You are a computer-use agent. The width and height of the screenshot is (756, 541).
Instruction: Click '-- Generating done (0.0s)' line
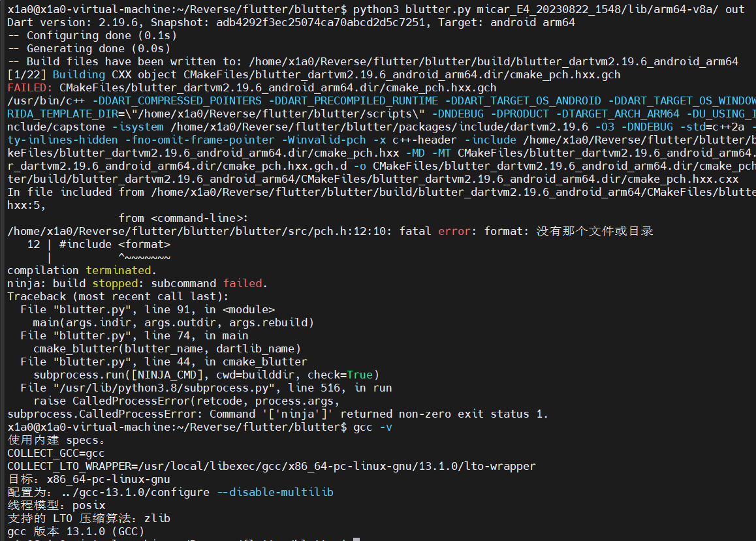point(89,49)
